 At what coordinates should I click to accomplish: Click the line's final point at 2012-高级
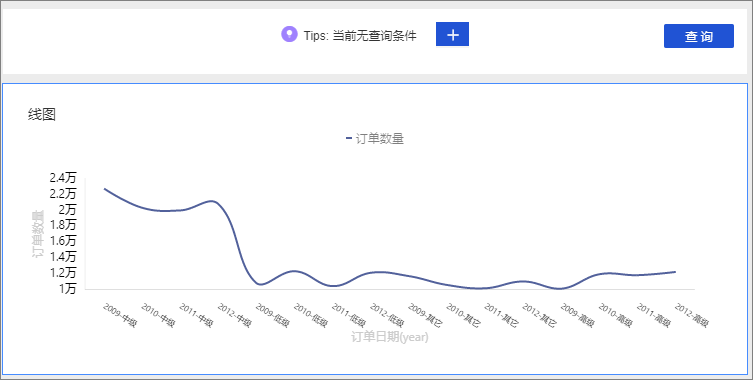[676, 272]
